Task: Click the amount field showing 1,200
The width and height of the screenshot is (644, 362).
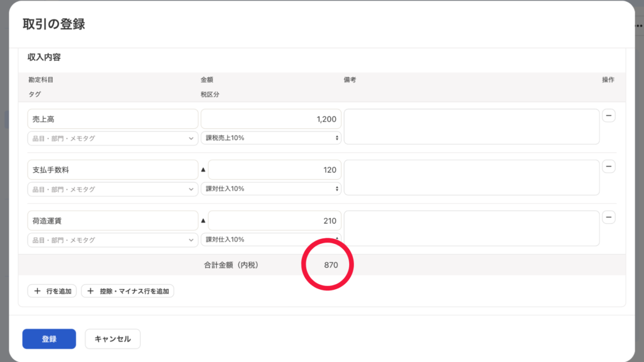Action: (271, 119)
